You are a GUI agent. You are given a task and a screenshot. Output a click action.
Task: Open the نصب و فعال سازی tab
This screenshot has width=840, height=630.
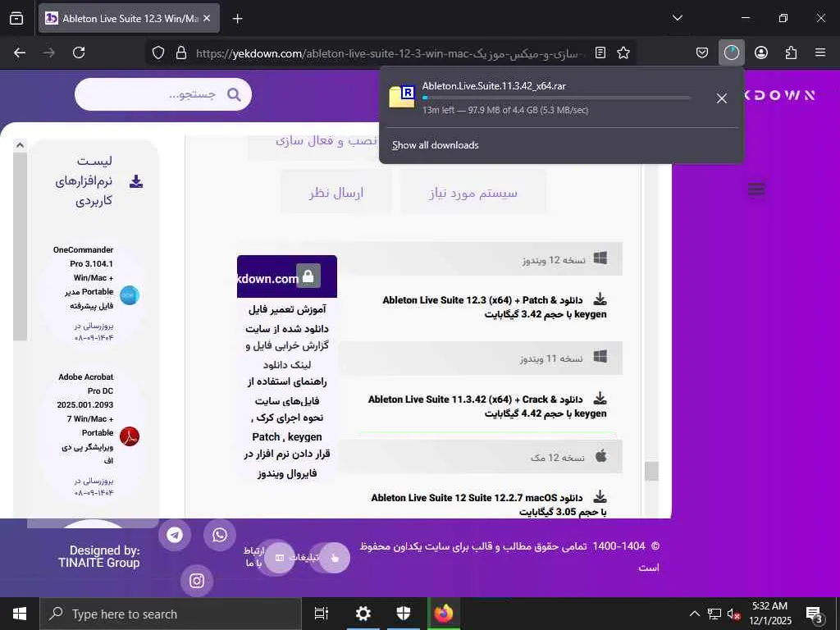coord(326,141)
